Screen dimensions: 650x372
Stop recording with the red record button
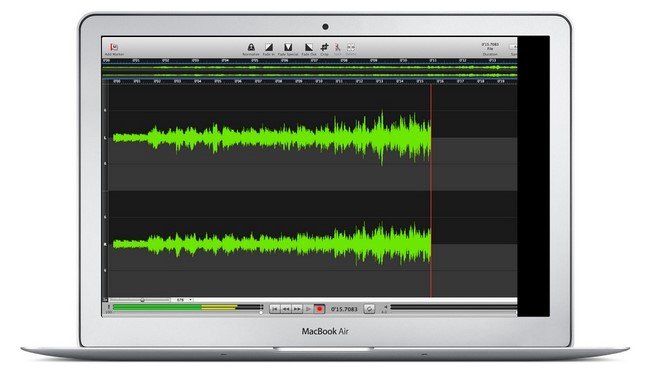click(319, 309)
